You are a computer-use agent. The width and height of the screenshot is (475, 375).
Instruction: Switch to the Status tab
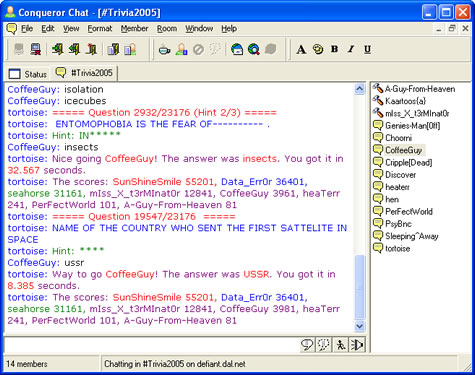pyautogui.click(x=28, y=74)
